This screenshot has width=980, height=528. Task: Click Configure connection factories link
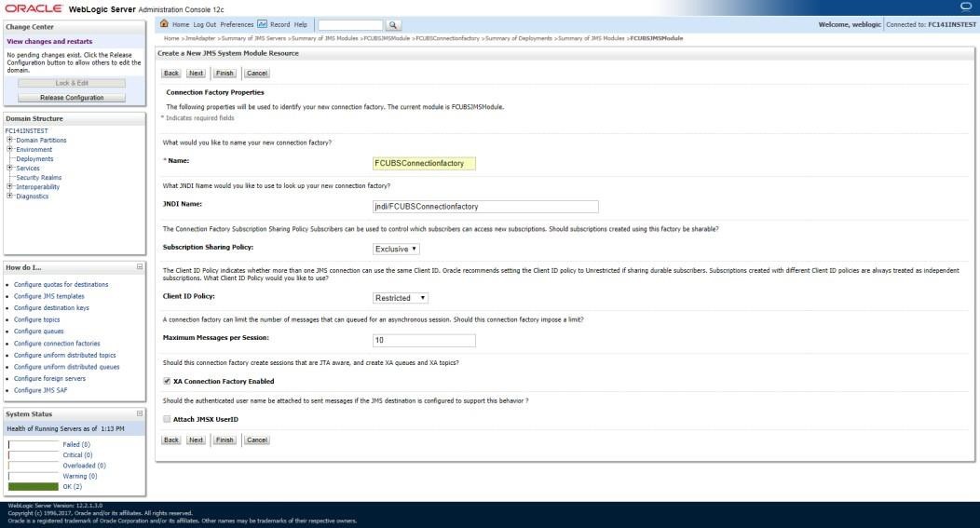pos(57,343)
